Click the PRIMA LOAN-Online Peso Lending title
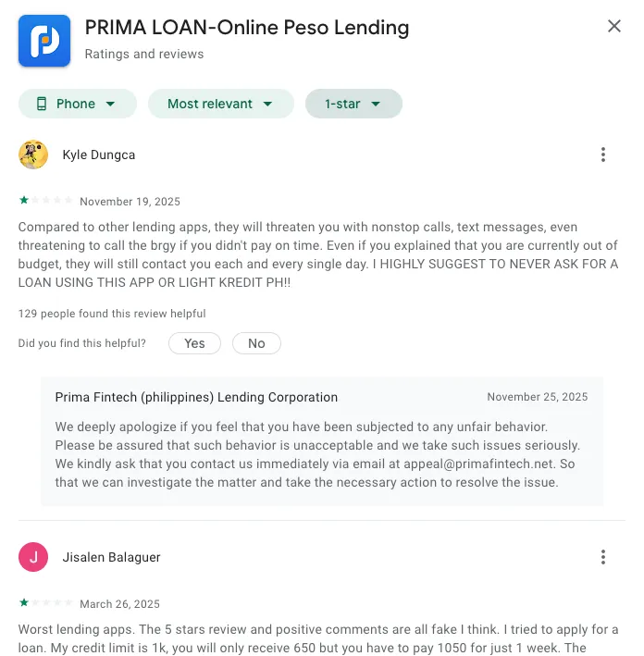 coord(247,28)
